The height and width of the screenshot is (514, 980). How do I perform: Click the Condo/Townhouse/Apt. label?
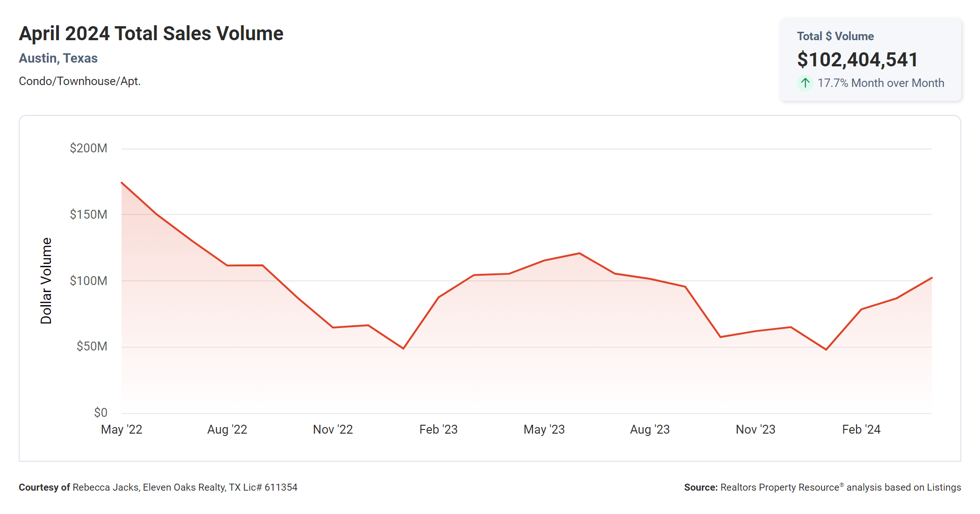click(79, 81)
